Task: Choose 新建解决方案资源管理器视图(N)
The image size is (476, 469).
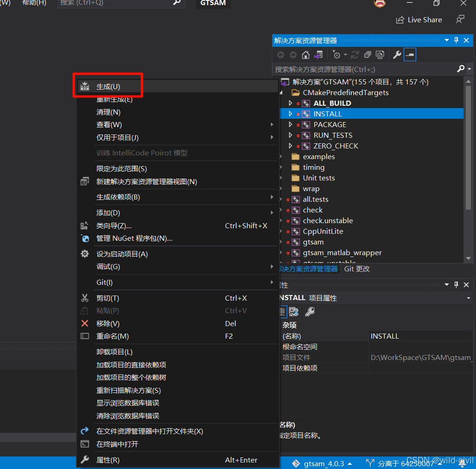Action: click(177, 181)
